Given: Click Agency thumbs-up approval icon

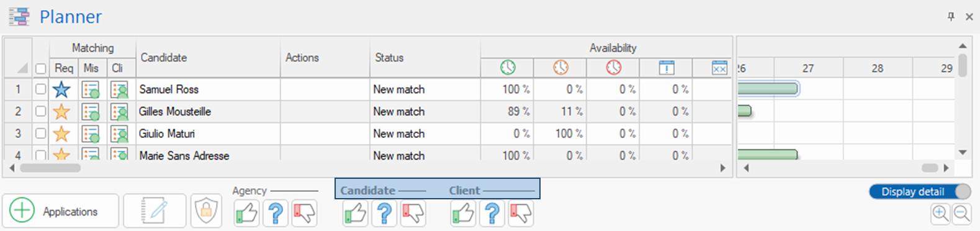Looking at the screenshot, I should pos(246,213).
